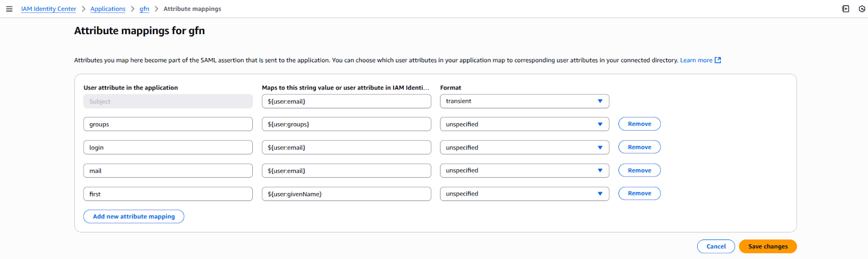Cancel the attribute mapping edits
This screenshot has height=259, width=868.
coord(716,247)
